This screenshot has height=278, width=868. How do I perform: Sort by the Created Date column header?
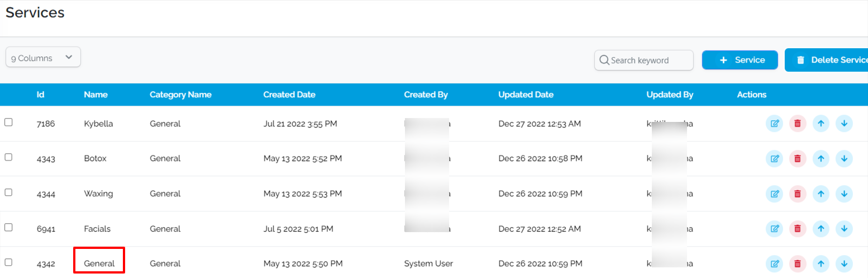tap(289, 95)
